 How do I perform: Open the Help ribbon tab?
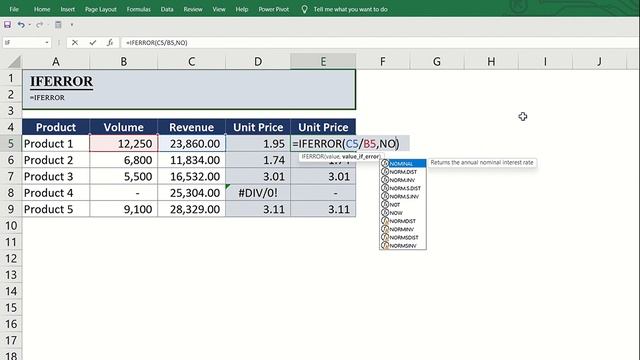pos(242,9)
